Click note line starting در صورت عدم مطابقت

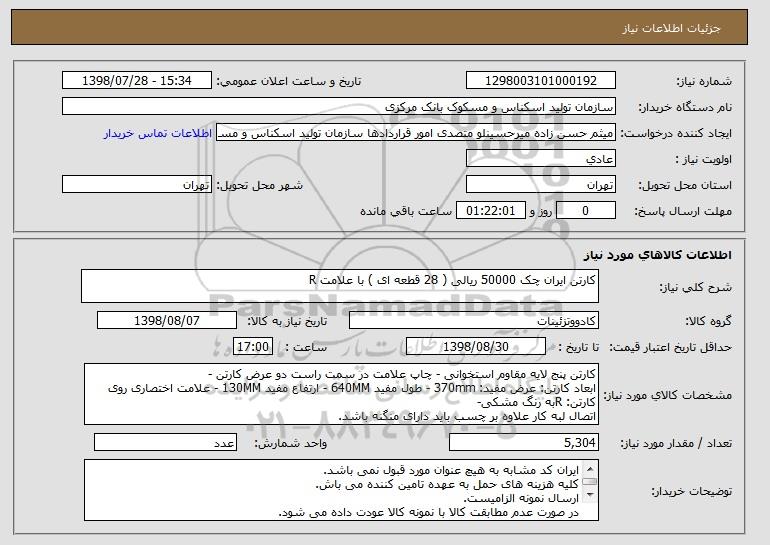click(x=429, y=513)
